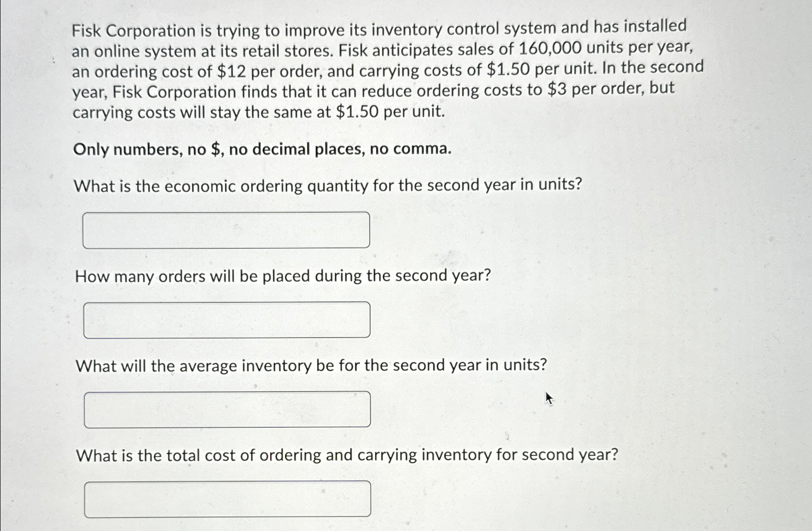This screenshot has width=812, height=531.
Task: Click the total cost question text
Action: click(347, 455)
